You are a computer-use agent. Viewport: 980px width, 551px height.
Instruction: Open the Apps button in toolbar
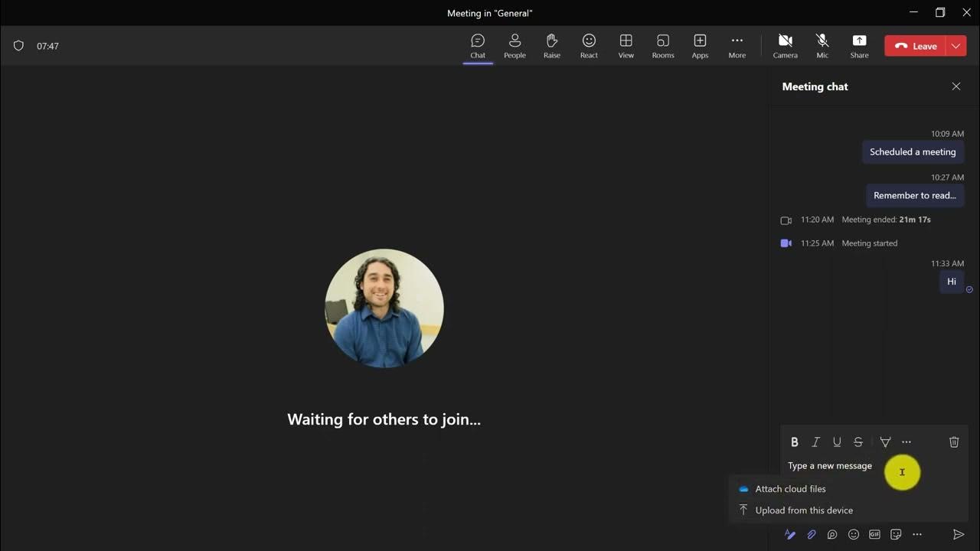[x=700, y=46]
